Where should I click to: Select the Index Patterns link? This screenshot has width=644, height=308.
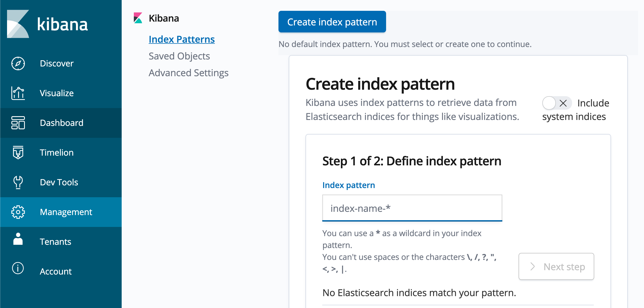pos(181,39)
